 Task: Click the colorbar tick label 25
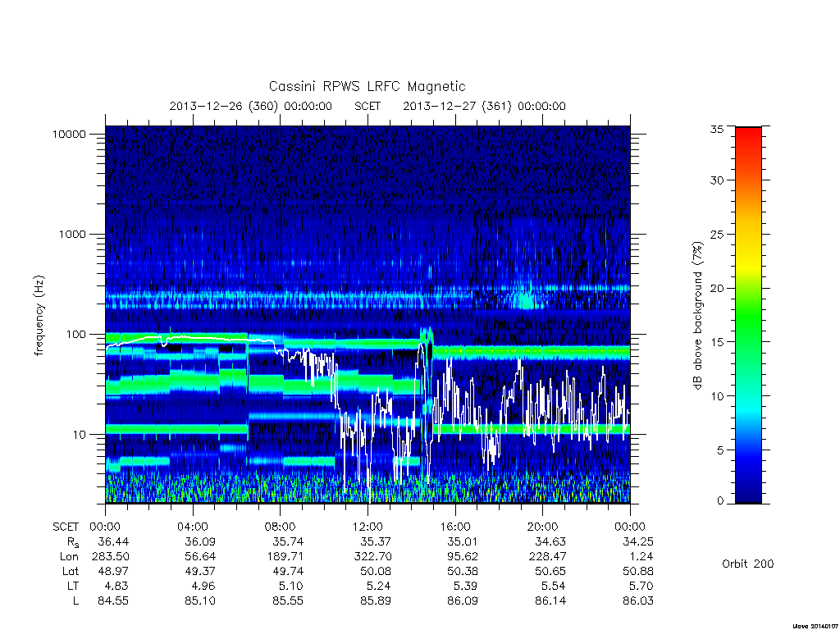click(717, 234)
